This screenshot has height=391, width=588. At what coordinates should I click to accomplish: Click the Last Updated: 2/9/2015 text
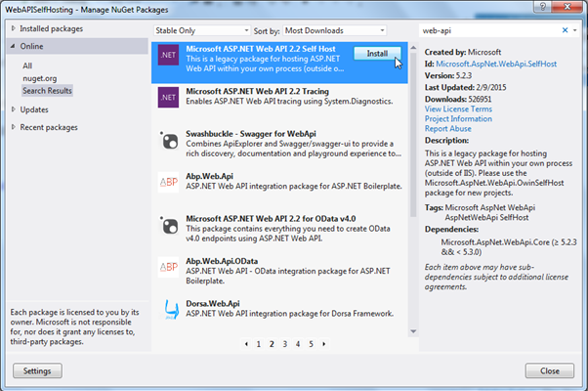(x=465, y=87)
